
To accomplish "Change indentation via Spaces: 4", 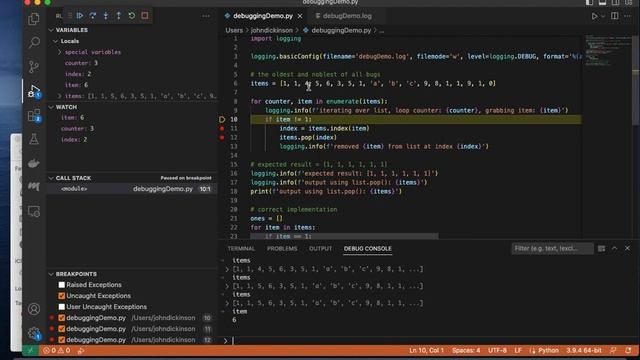I will coord(466,350).
